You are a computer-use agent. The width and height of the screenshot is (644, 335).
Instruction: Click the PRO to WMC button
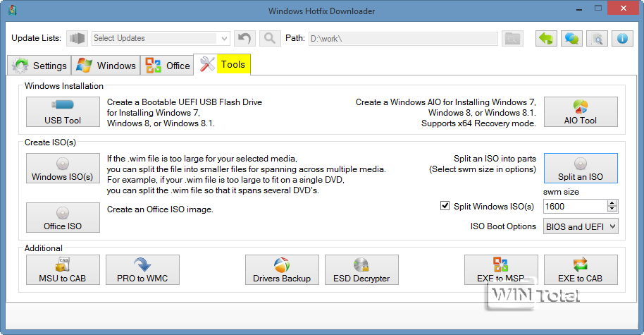point(142,269)
